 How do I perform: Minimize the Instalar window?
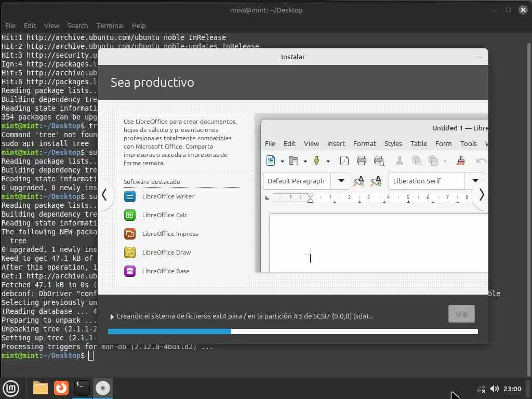point(480,57)
